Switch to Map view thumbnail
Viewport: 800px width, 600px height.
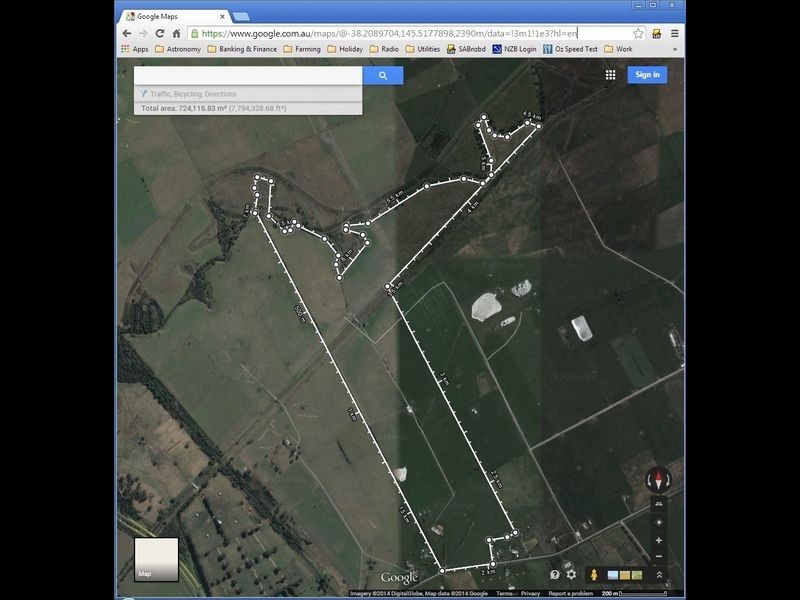tap(156, 560)
